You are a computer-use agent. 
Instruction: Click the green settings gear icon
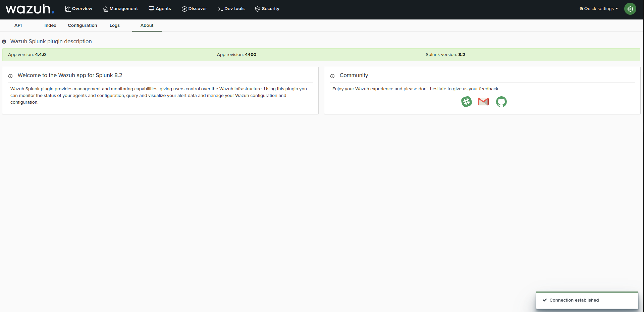click(630, 9)
